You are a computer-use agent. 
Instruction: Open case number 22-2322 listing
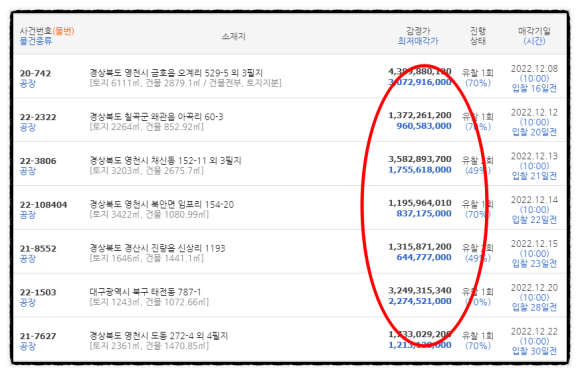pos(38,117)
